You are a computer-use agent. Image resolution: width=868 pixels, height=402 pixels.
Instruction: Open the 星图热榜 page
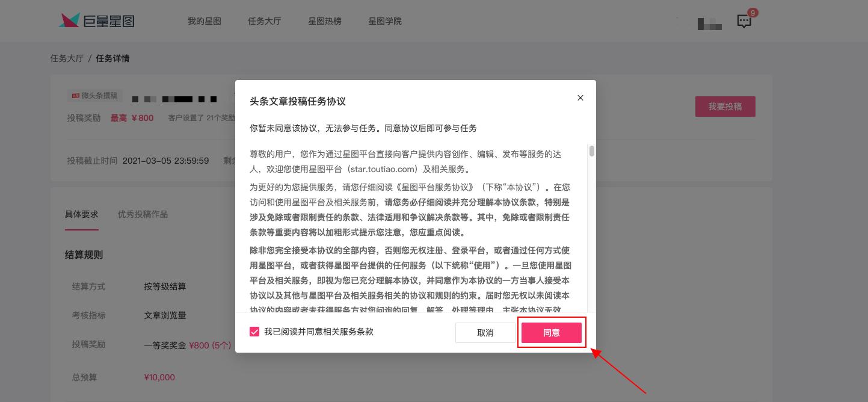tap(325, 20)
